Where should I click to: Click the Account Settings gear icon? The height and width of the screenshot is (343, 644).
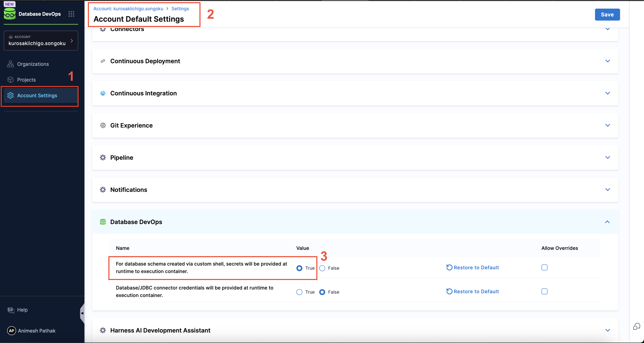[x=10, y=95]
